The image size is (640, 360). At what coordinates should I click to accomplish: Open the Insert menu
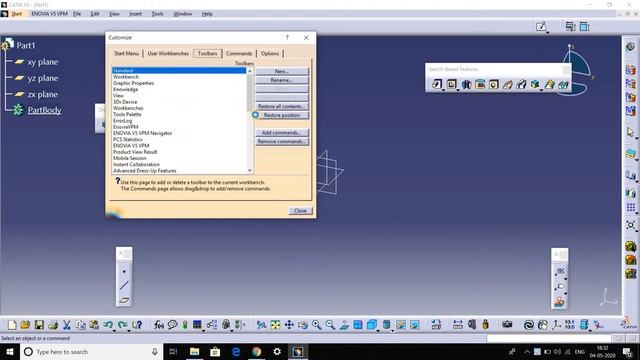[x=136, y=14]
